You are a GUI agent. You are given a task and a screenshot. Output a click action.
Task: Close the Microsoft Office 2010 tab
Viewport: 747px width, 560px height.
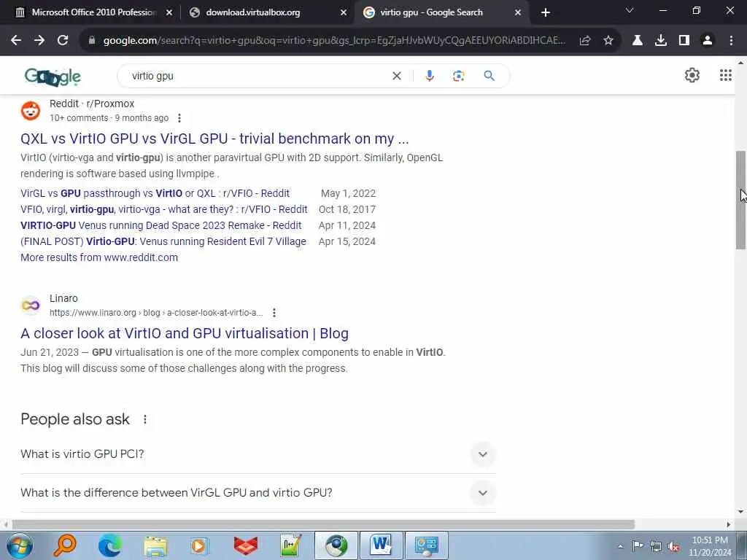pos(169,12)
